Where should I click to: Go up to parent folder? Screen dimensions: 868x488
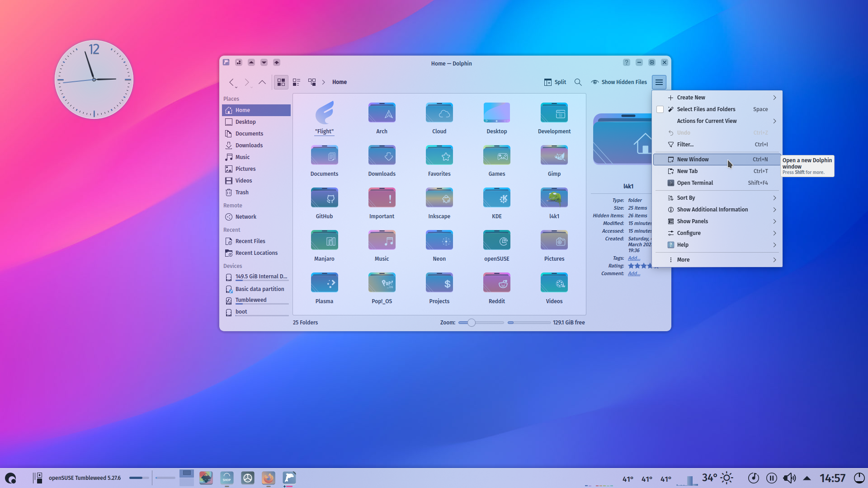click(x=262, y=82)
